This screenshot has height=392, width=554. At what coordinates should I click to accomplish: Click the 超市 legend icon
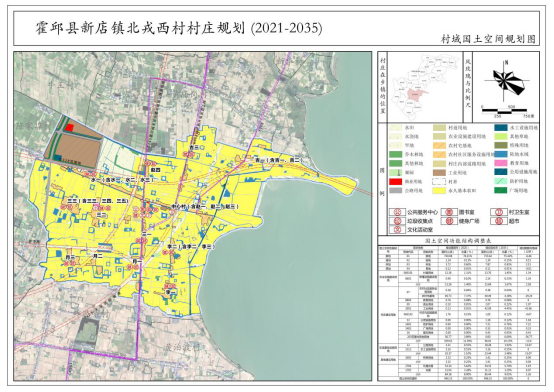point(499,221)
